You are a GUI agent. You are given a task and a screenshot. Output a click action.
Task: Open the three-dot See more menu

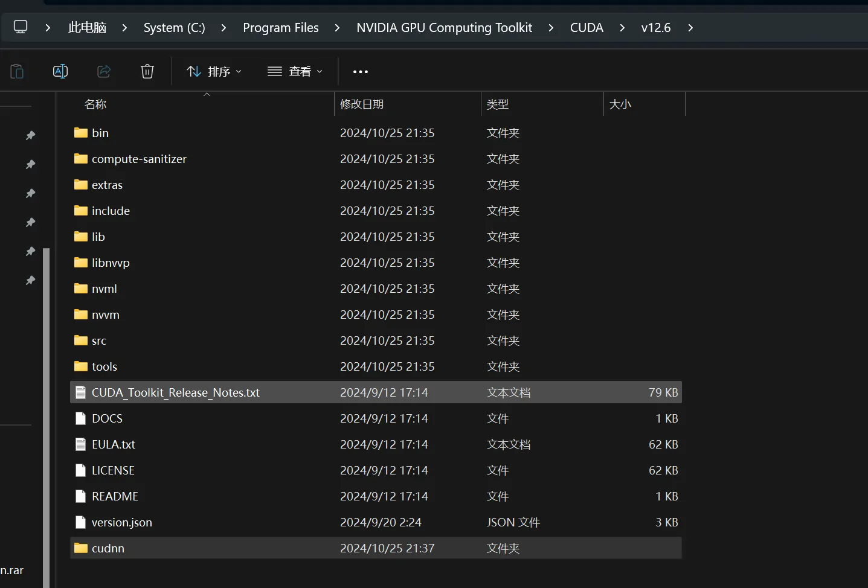coord(361,71)
